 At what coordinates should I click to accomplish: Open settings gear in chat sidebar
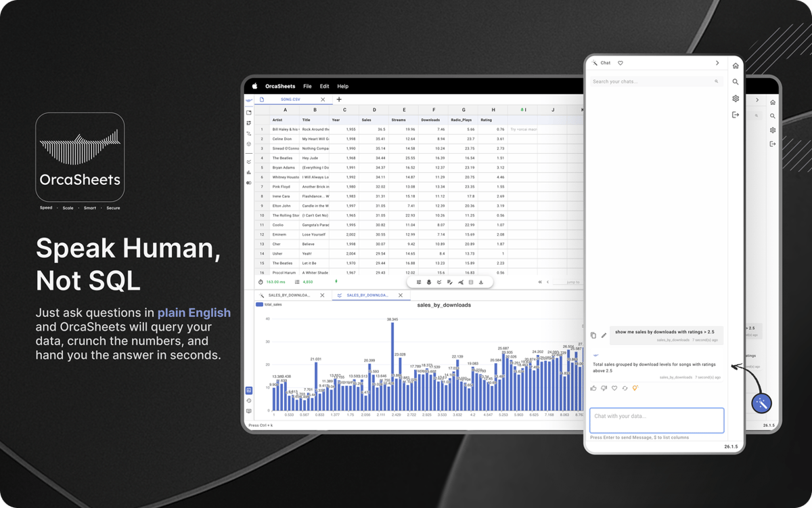pyautogui.click(x=736, y=98)
